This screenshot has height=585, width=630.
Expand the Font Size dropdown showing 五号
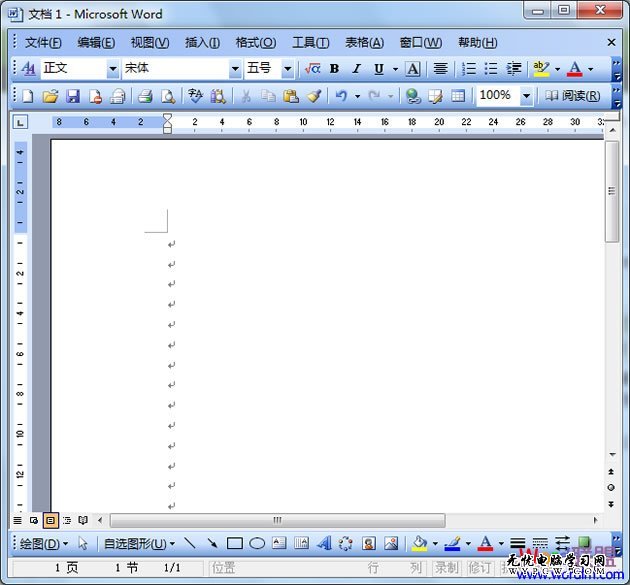point(287,69)
